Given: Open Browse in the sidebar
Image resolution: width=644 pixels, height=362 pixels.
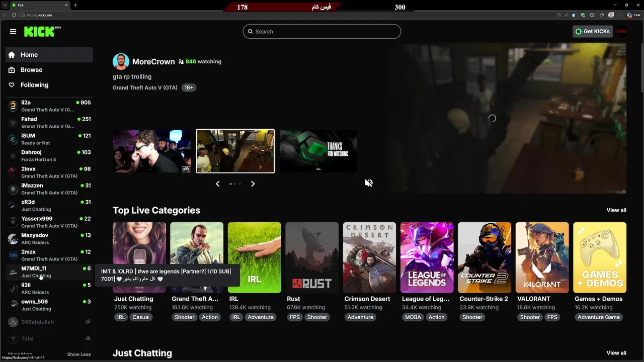Looking at the screenshot, I should pyautogui.click(x=49, y=70).
